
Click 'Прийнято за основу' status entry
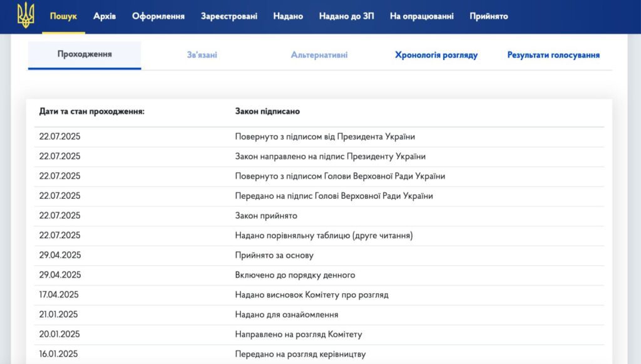click(x=274, y=255)
